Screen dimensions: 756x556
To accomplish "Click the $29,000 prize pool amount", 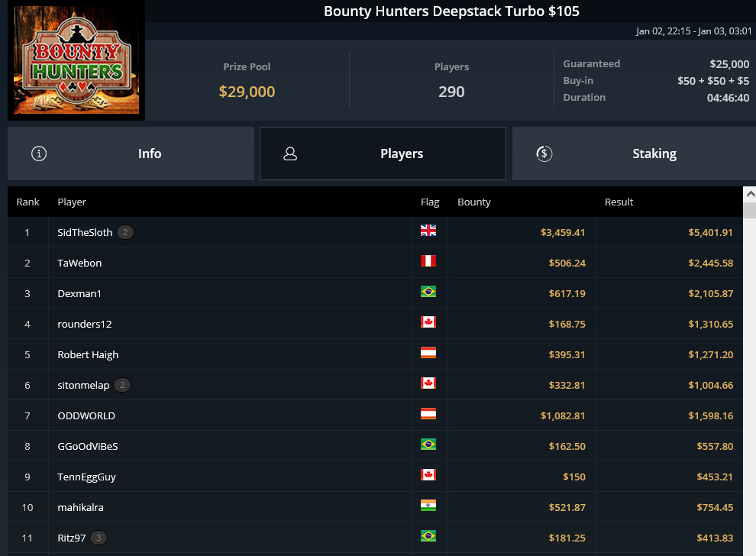I will (247, 92).
